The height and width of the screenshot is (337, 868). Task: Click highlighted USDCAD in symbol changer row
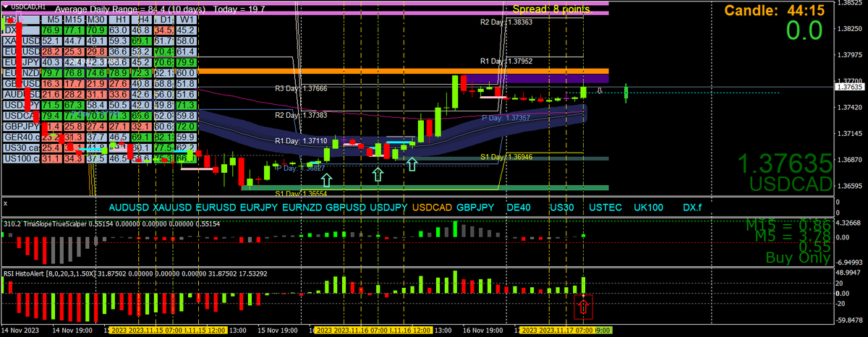pos(433,208)
